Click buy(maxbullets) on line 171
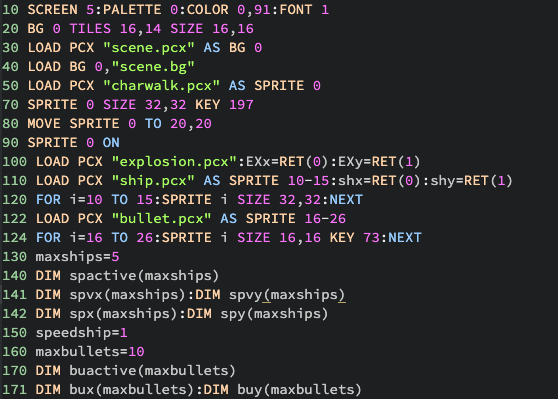Image resolution: width=558 pixels, height=399 pixels. (299, 390)
